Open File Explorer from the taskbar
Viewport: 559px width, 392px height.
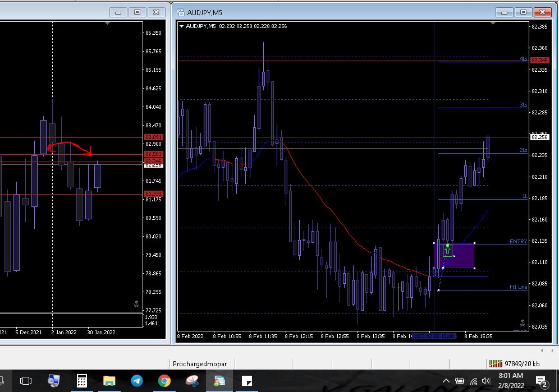click(x=109, y=381)
